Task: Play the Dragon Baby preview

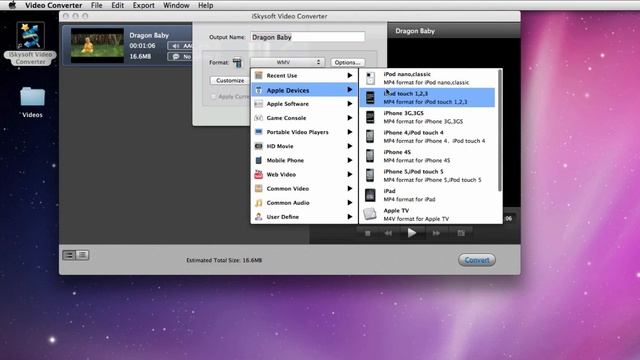Action: [x=411, y=233]
